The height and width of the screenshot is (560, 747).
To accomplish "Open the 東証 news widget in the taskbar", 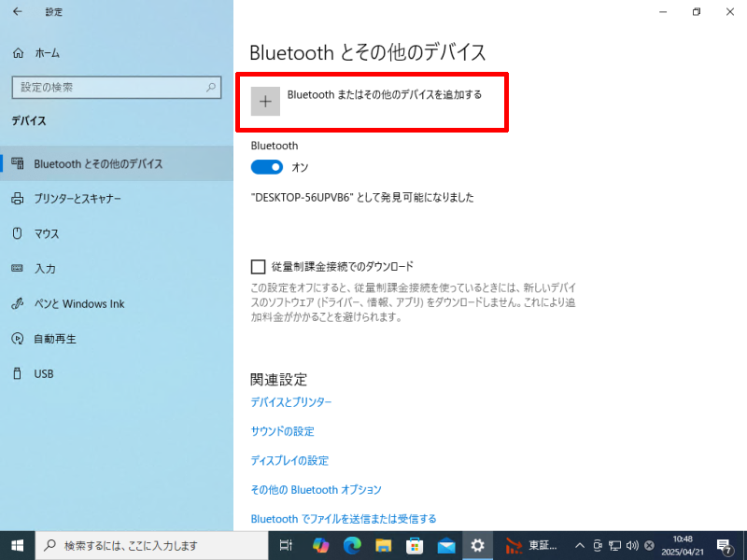I will (x=531, y=546).
